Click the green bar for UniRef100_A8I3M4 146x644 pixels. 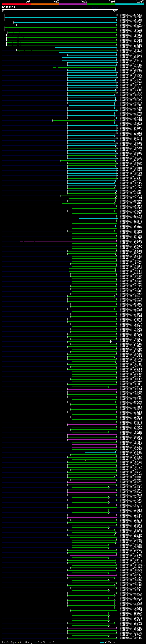click(84, 120)
